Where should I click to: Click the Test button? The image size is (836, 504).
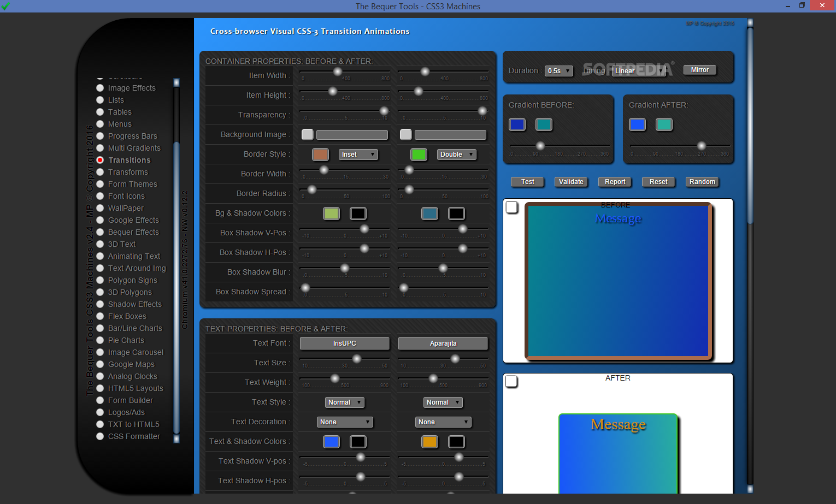(x=527, y=182)
